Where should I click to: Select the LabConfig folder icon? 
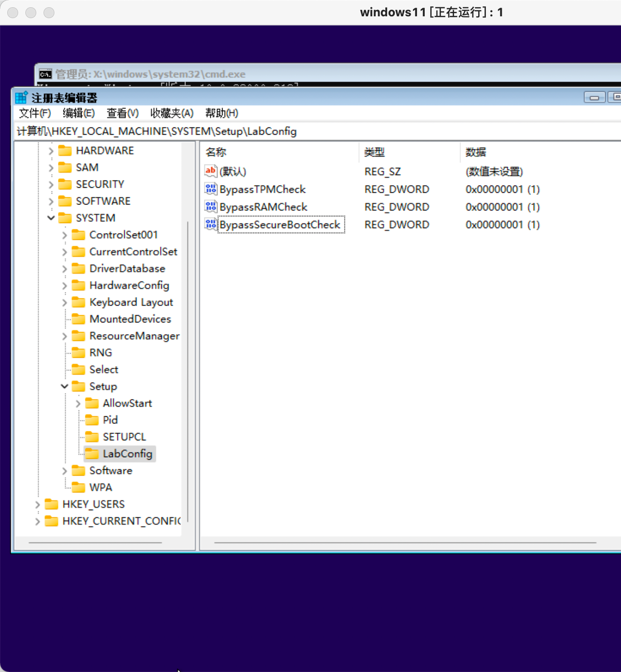click(x=92, y=453)
